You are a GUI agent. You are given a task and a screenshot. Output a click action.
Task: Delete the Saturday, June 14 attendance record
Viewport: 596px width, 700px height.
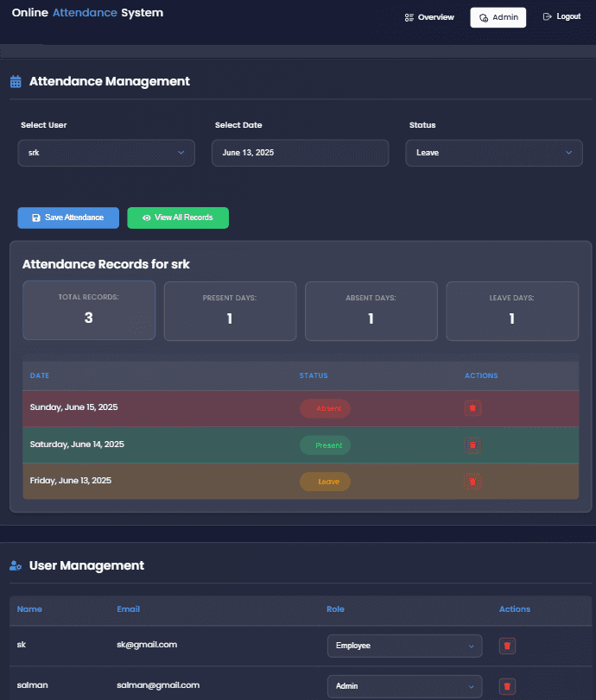[472, 445]
